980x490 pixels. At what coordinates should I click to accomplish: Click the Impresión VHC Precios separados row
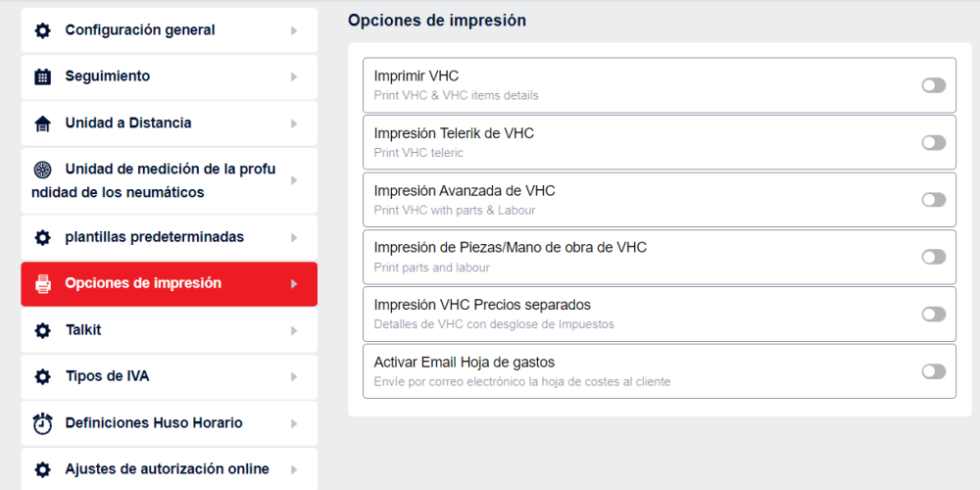[x=588, y=314]
